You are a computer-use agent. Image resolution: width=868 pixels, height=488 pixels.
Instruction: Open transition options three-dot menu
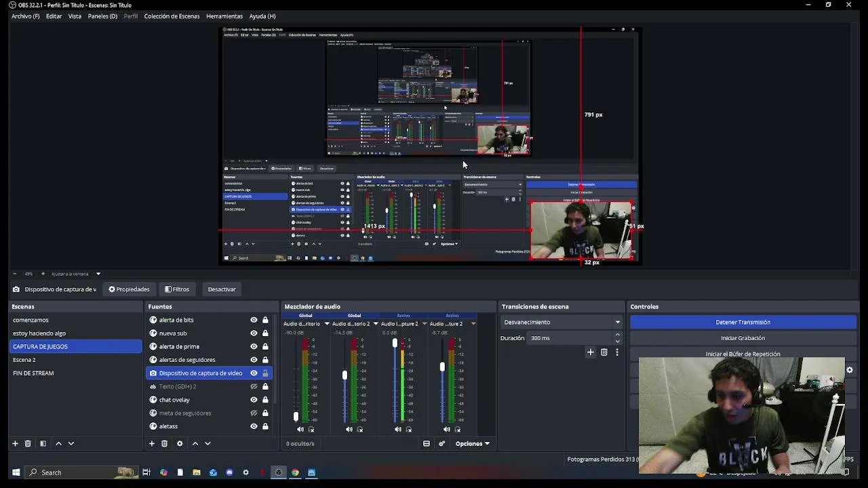(617, 352)
